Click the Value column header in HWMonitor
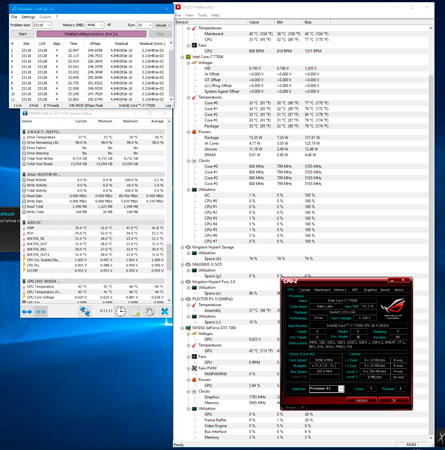 pos(261,22)
